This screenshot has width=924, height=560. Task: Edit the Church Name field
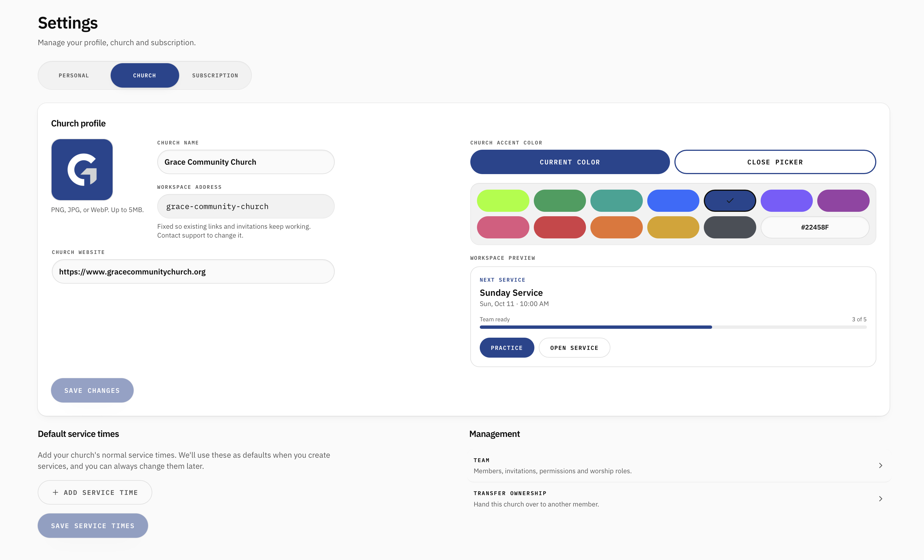246,162
